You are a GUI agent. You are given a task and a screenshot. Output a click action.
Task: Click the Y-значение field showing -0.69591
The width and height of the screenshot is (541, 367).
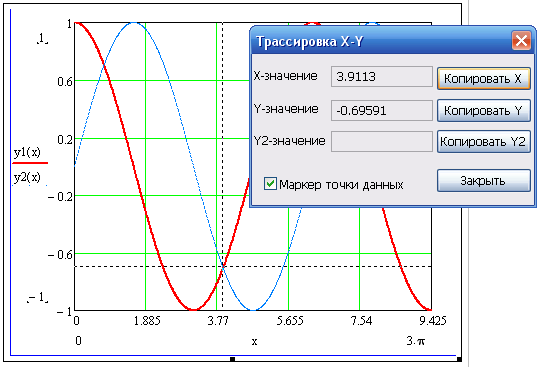pos(382,110)
